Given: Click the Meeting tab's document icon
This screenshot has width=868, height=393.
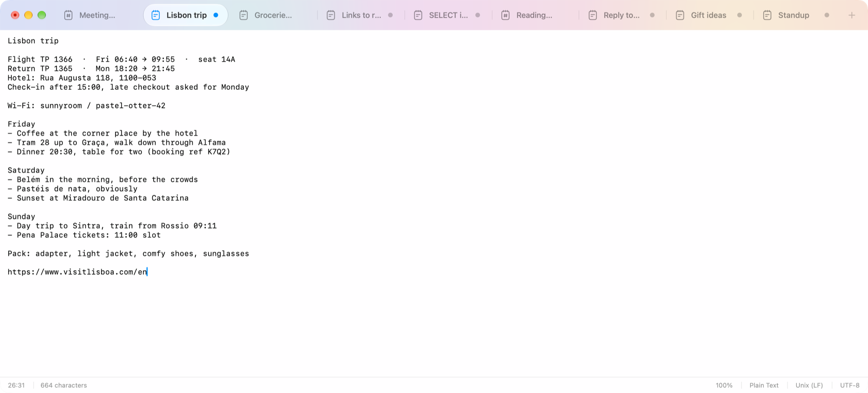Looking at the screenshot, I should 68,15.
